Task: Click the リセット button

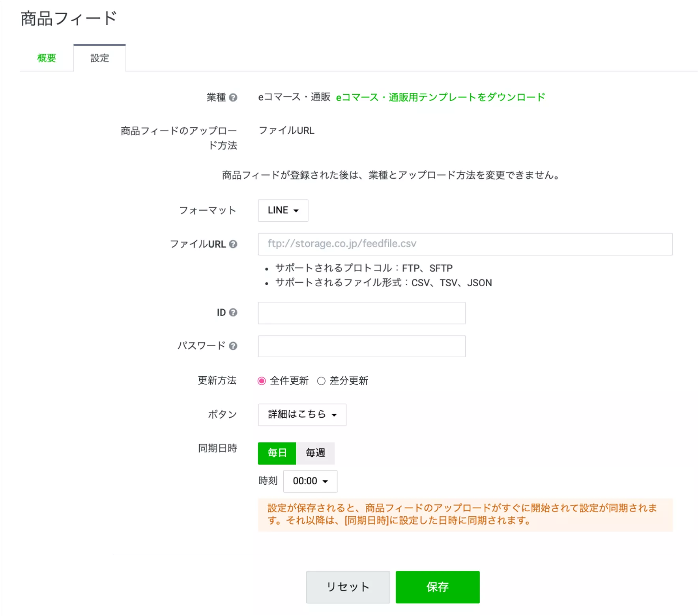Action: [348, 587]
